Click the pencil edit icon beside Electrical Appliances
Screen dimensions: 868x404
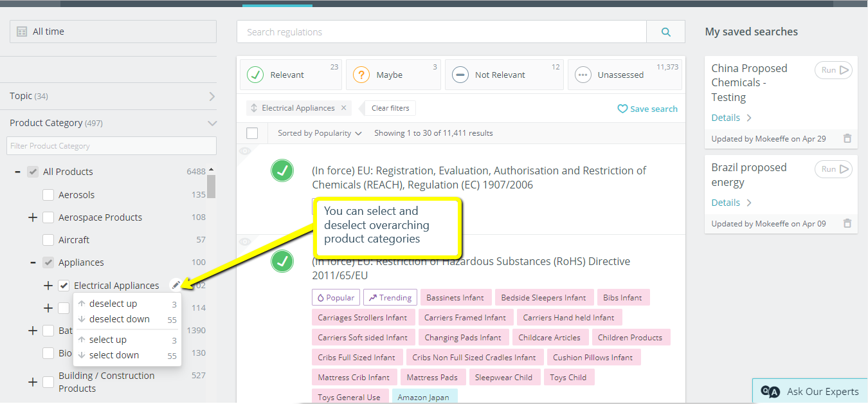coord(176,284)
